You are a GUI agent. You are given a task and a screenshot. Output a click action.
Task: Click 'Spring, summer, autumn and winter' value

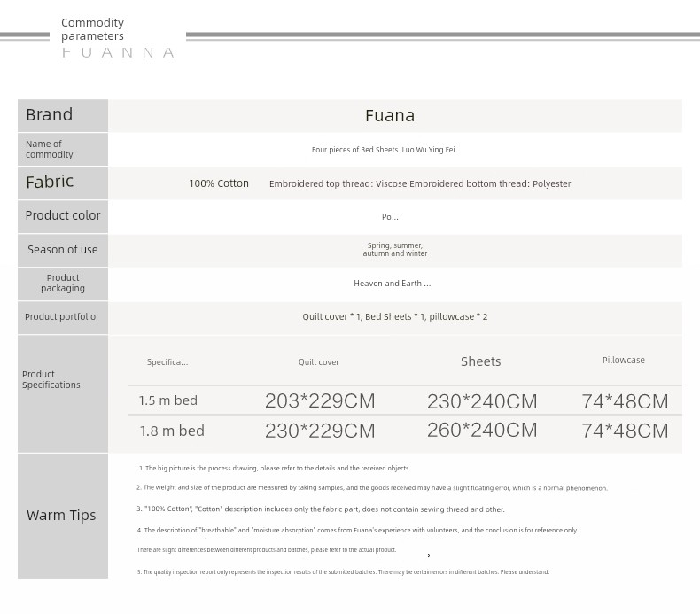pyautogui.click(x=394, y=249)
